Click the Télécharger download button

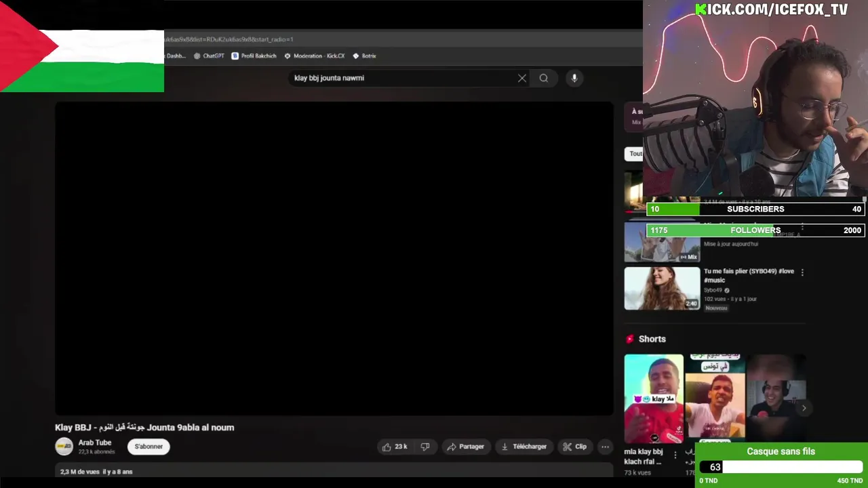[x=524, y=447]
